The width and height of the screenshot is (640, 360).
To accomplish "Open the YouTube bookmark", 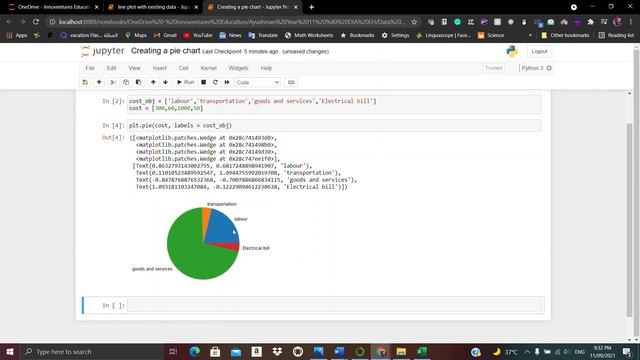I will 198,36.
